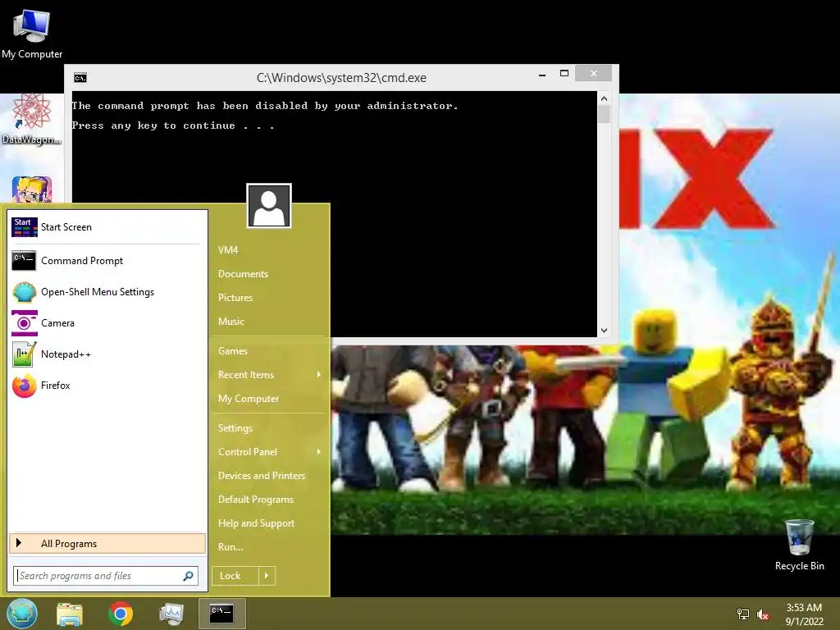This screenshot has height=630, width=840.
Task: Click the cmd window scroll-up arrow
Action: [605, 98]
